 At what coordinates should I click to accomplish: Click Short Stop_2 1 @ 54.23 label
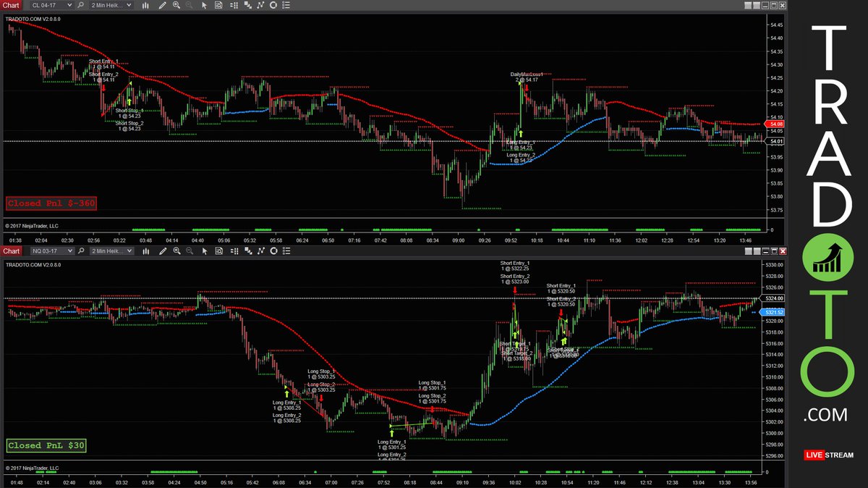click(x=130, y=126)
